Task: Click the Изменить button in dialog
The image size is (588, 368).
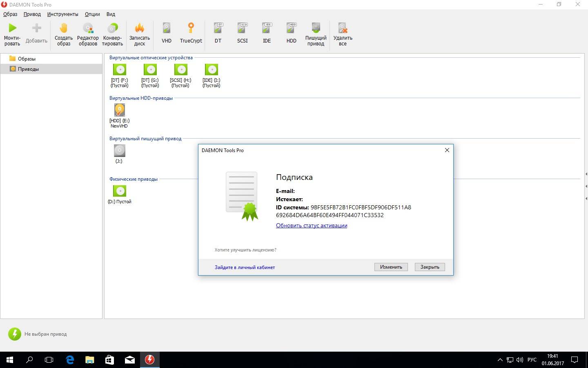Action: coord(391,267)
